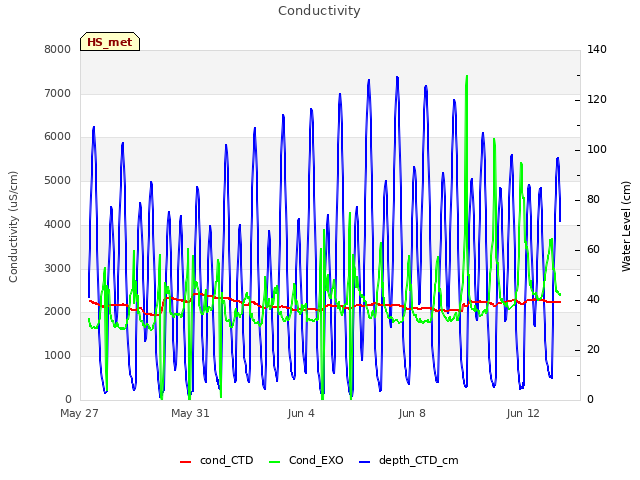This screenshot has width=640, height=480.
Task: Click the Jun 4 date label
Action: (x=301, y=413)
